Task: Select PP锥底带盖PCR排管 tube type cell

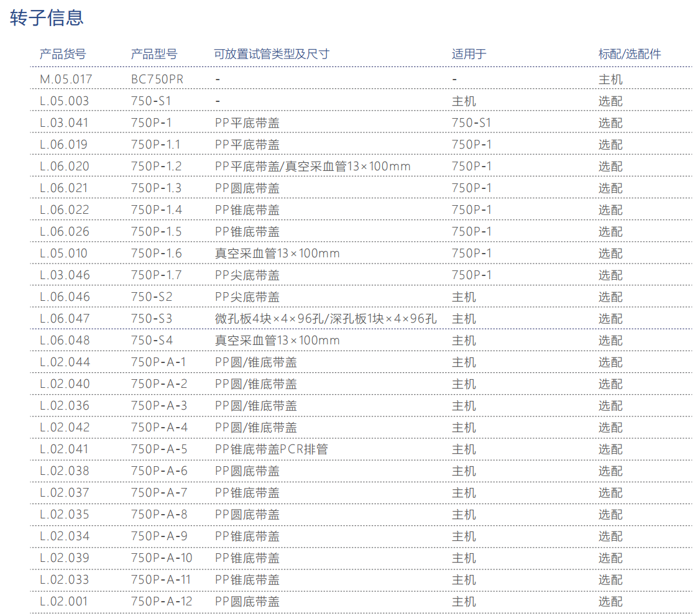Action: click(x=272, y=449)
